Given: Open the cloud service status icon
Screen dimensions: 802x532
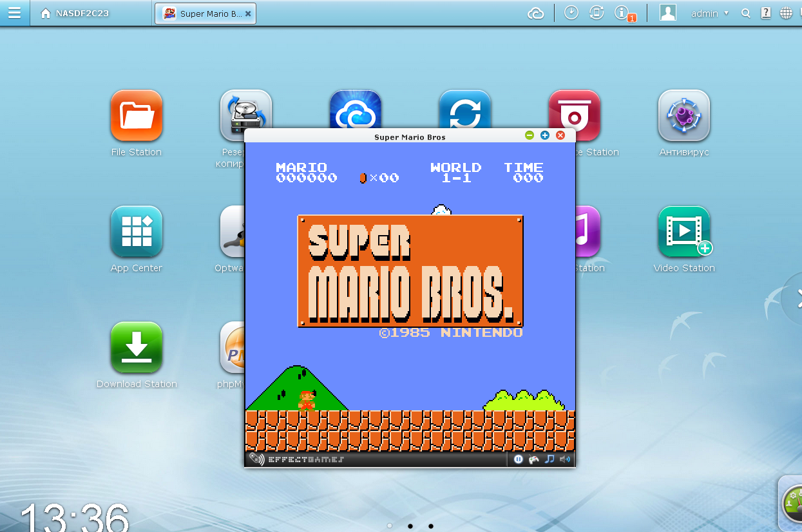Looking at the screenshot, I should [x=536, y=14].
